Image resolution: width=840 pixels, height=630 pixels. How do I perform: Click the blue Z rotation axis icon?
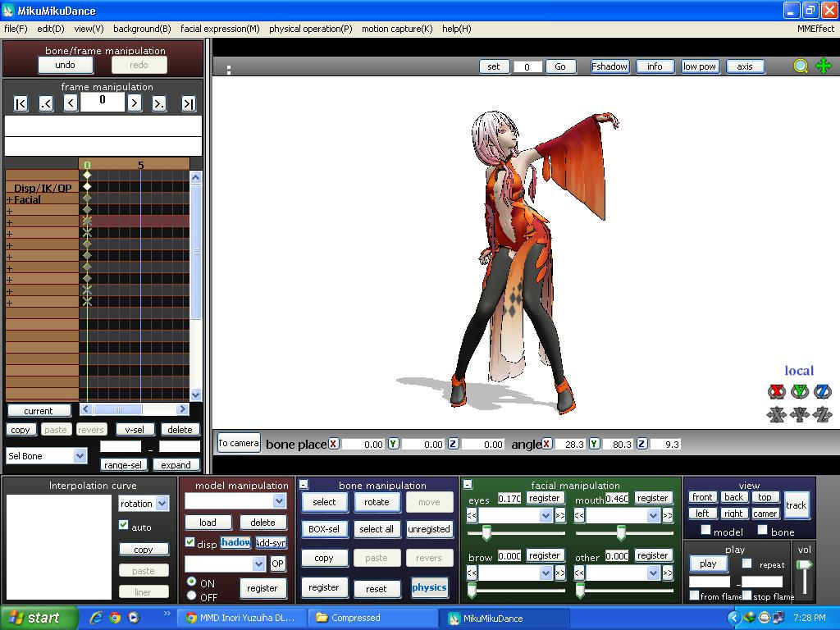click(822, 391)
